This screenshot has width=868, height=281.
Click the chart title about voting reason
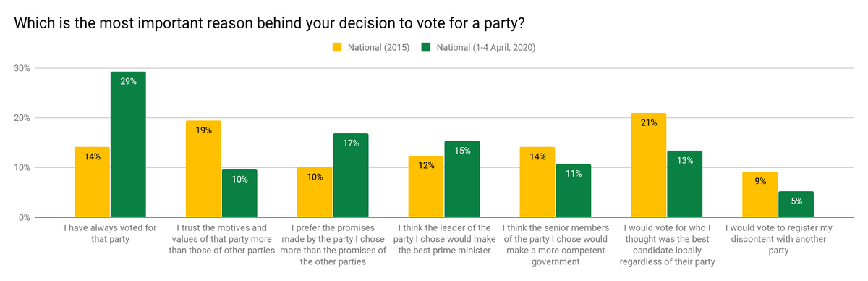[269, 22]
